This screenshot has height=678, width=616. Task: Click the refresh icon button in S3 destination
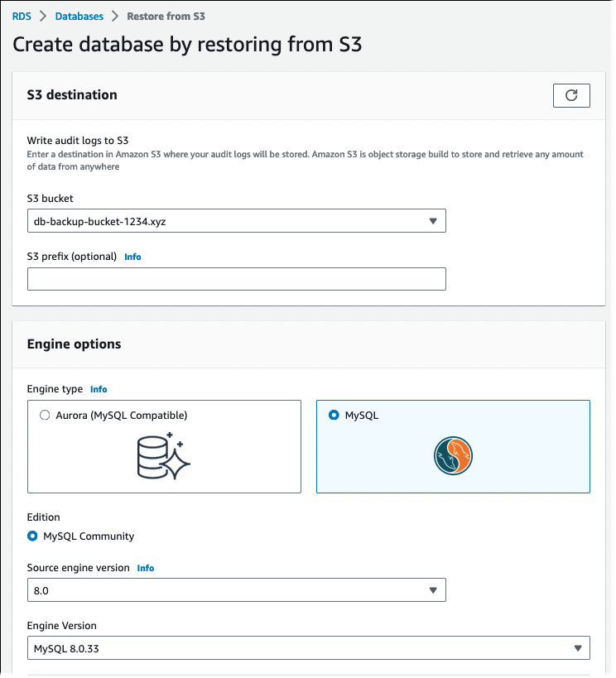coord(571,95)
